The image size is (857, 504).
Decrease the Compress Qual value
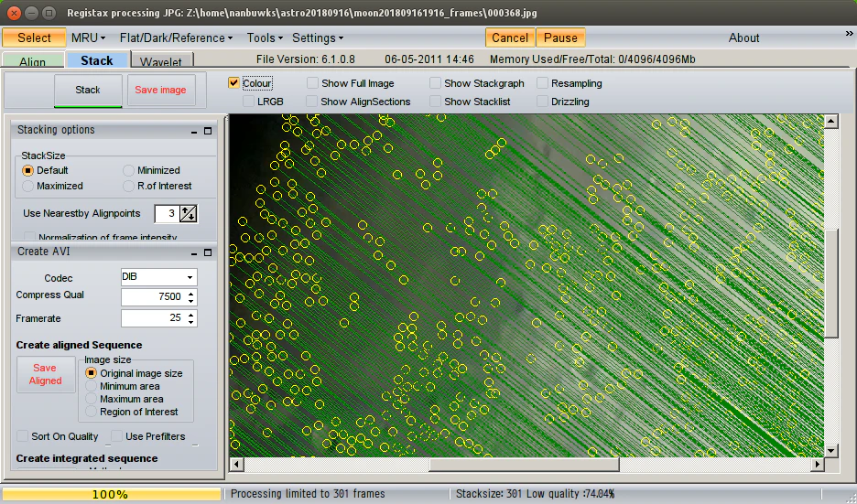[x=190, y=301]
